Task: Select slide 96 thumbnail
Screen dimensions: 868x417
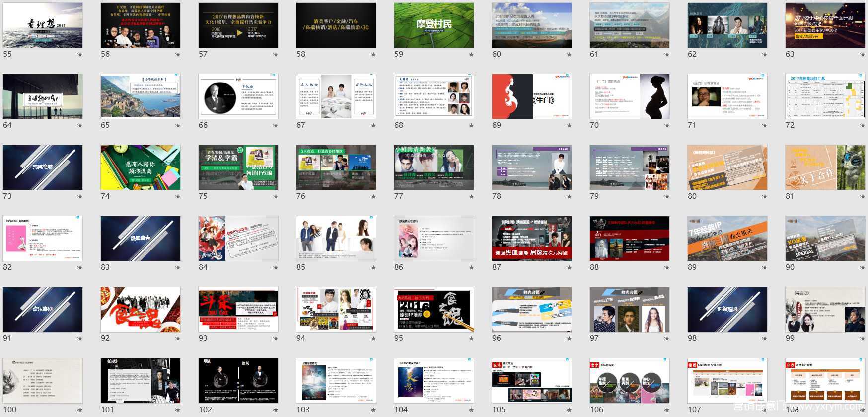Action: [532, 310]
